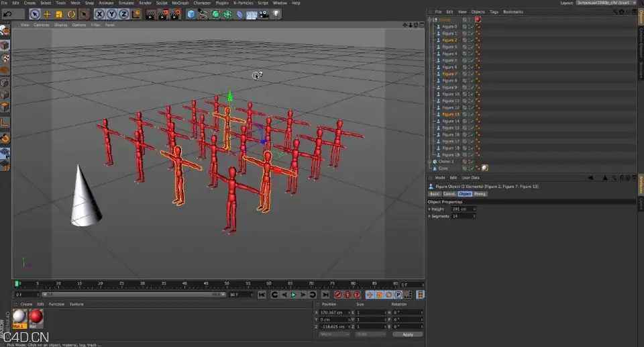Viewport: 644px width, 347px height.
Task: Toggle the green check on Figure 12
Action: click(x=472, y=107)
